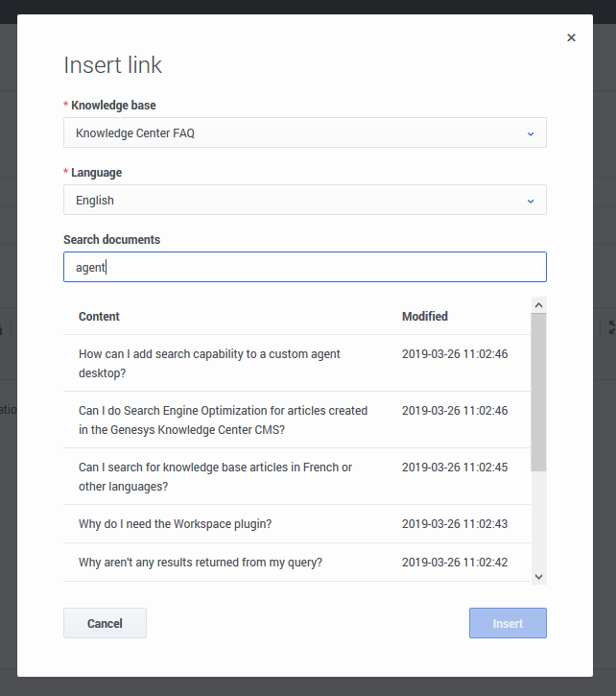This screenshot has height=696, width=616.
Task: Click the results list scrollbar thumb
Action: pos(538,392)
